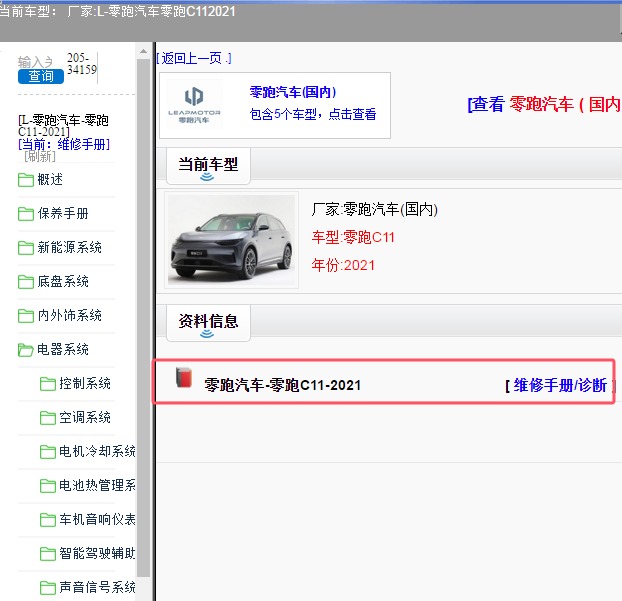Select the 电池热管理系 tree item label
Viewport: 622px width, 601px height.
point(97,486)
